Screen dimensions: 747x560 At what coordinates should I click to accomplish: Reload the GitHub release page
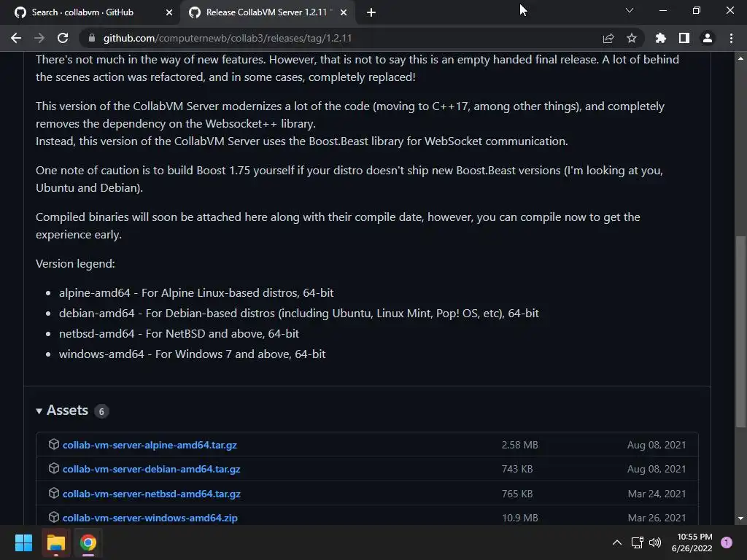[x=63, y=38]
